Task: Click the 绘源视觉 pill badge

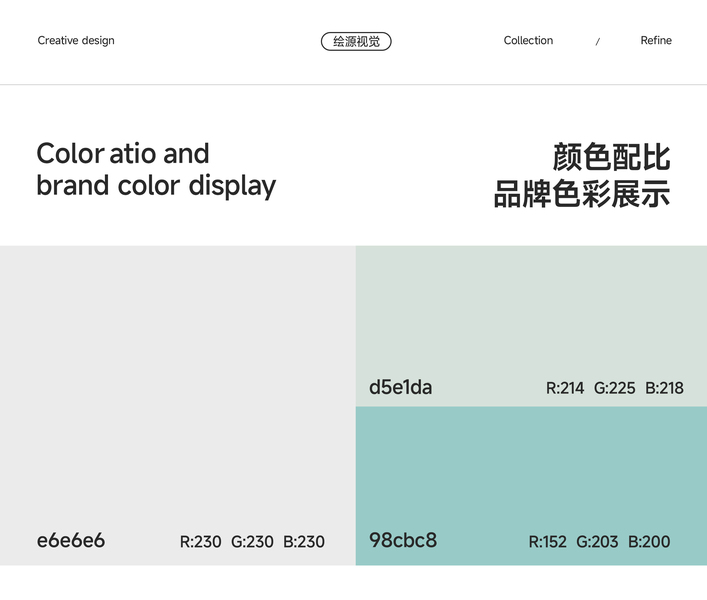Action: [x=356, y=41]
